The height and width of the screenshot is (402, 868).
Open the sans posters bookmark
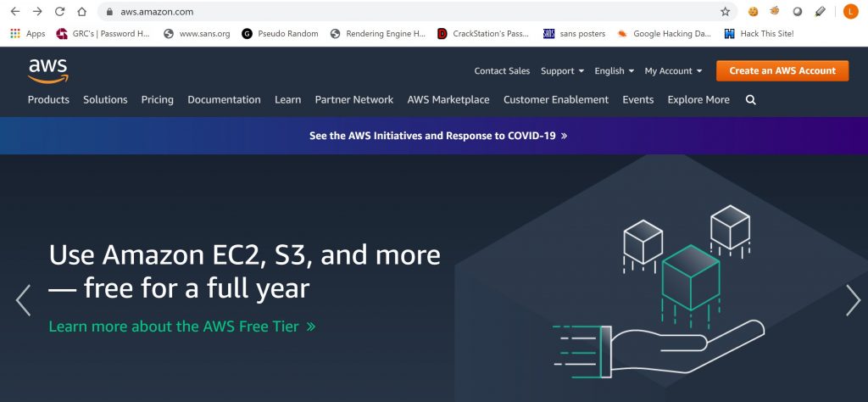[x=574, y=34]
